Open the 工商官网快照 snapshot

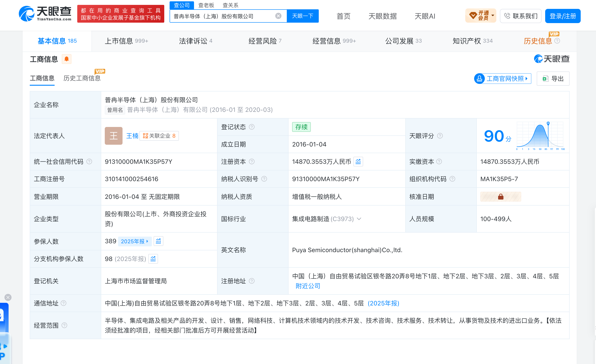[x=503, y=79]
